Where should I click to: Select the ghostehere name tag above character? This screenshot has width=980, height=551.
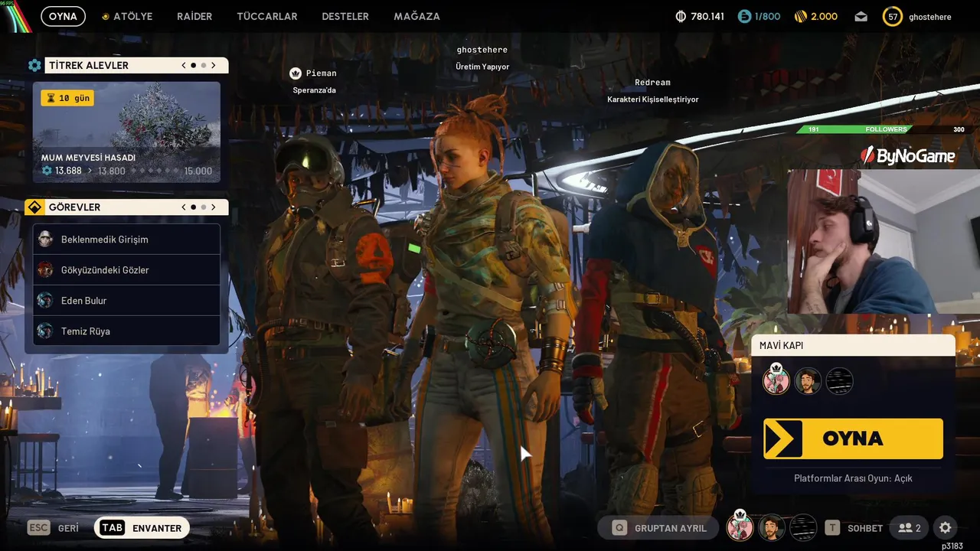(x=482, y=50)
